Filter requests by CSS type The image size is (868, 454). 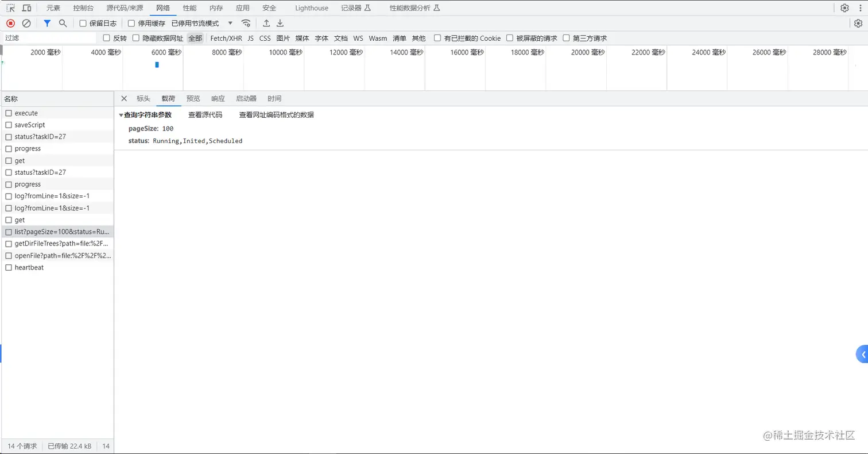[x=265, y=39]
